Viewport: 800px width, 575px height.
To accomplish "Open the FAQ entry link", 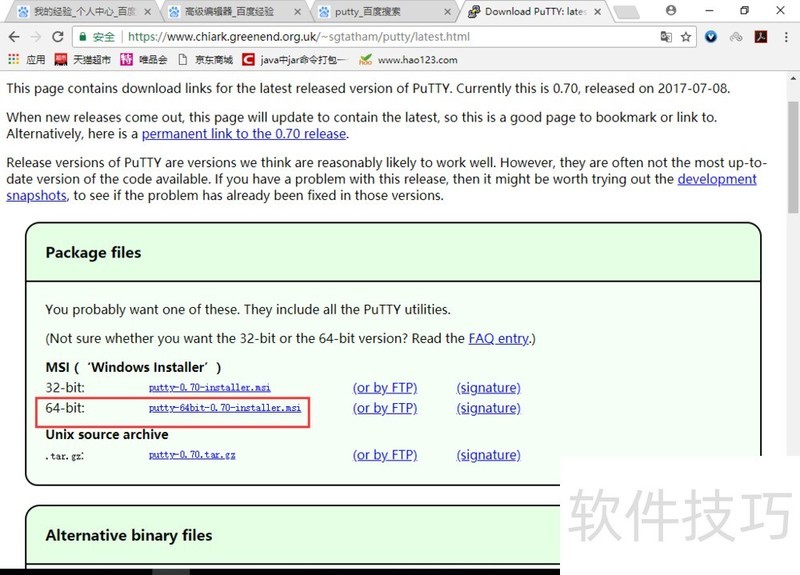I will coord(498,338).
